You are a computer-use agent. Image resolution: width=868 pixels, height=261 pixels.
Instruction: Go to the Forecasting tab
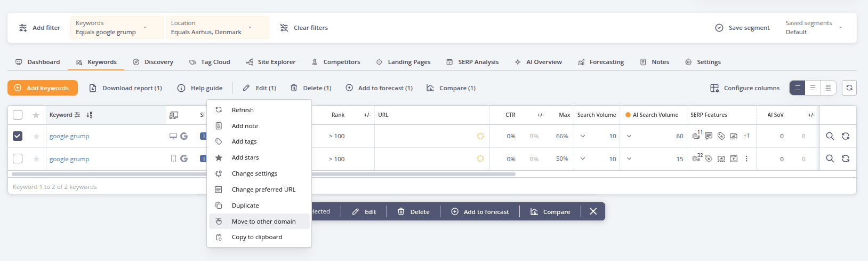[601, 62]
